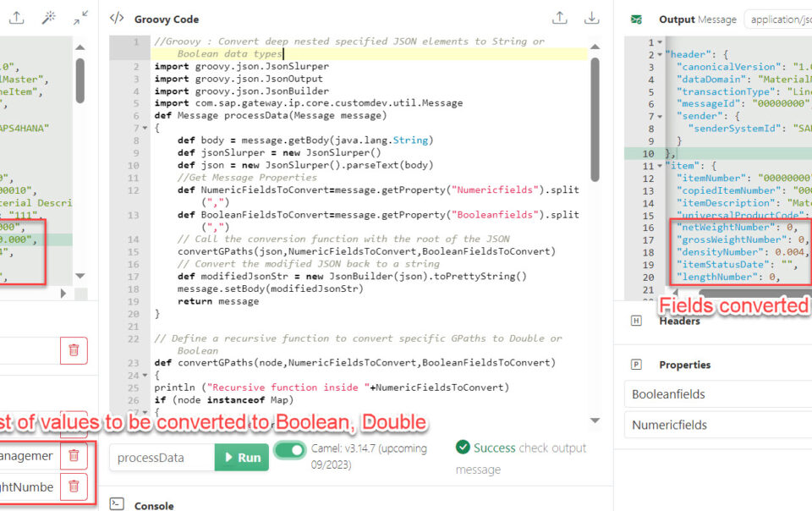Click the input panel scrollbar down arrow
812x511 pixels.
80,276
